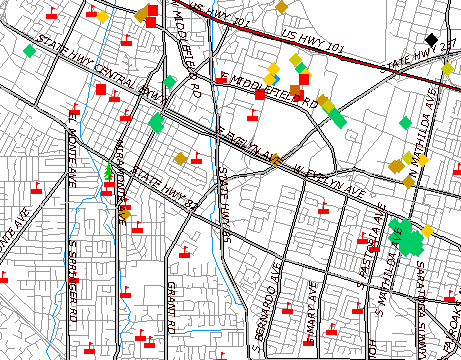Select the orange-brown diamond marker by Middlefield Rd

pos(295,90)
